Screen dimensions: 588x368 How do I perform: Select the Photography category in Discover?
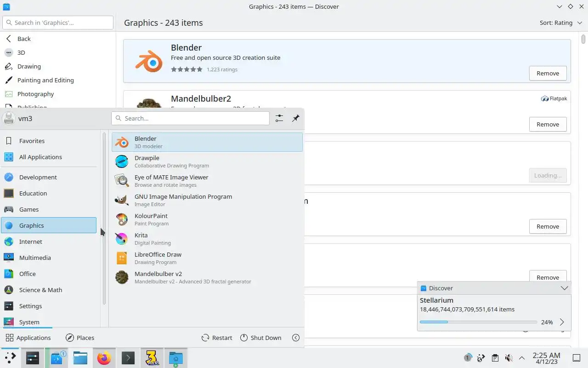[58, 94]
